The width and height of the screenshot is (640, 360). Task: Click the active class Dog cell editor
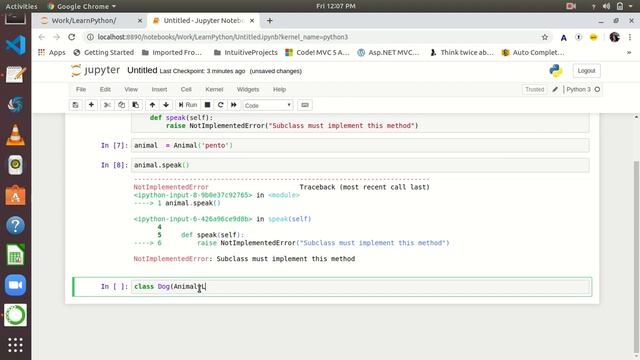coord(361,287)
